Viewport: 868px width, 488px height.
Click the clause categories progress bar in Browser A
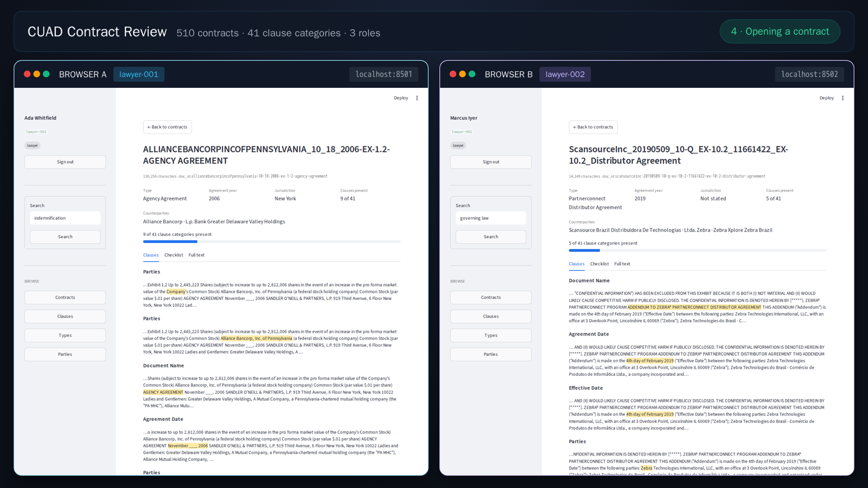point(272,241)
